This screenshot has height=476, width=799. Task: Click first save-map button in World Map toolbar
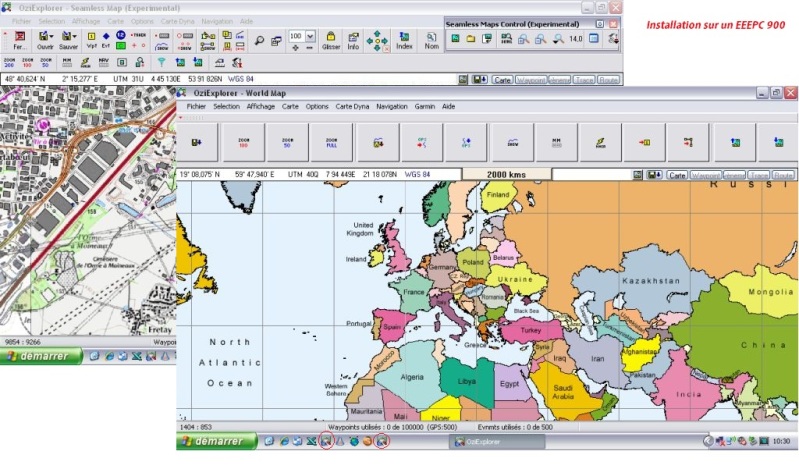(197, 143)
